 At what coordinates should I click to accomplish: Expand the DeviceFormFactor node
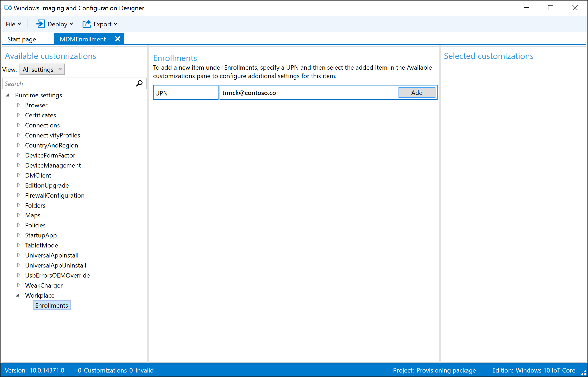click(18, 155)
